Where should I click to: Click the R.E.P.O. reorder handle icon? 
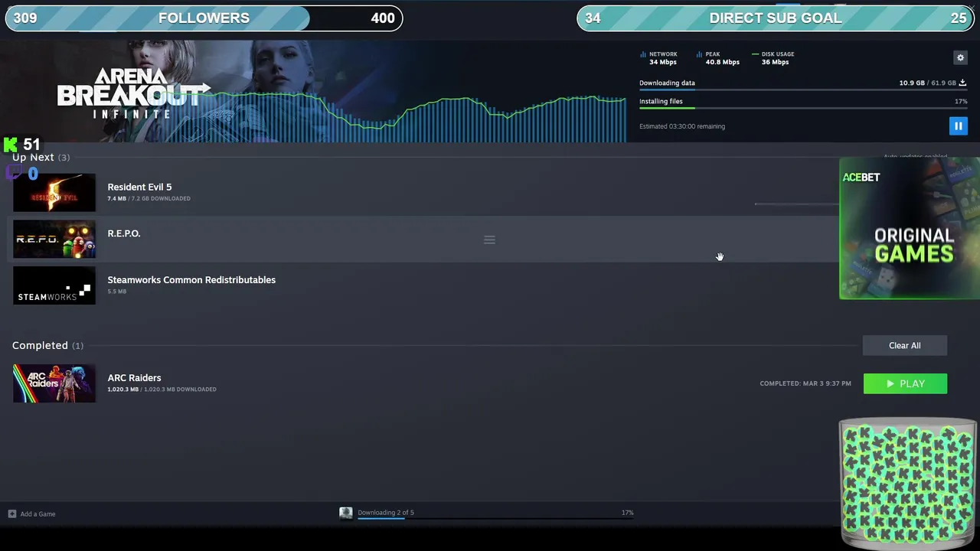[x=489, y=240]
